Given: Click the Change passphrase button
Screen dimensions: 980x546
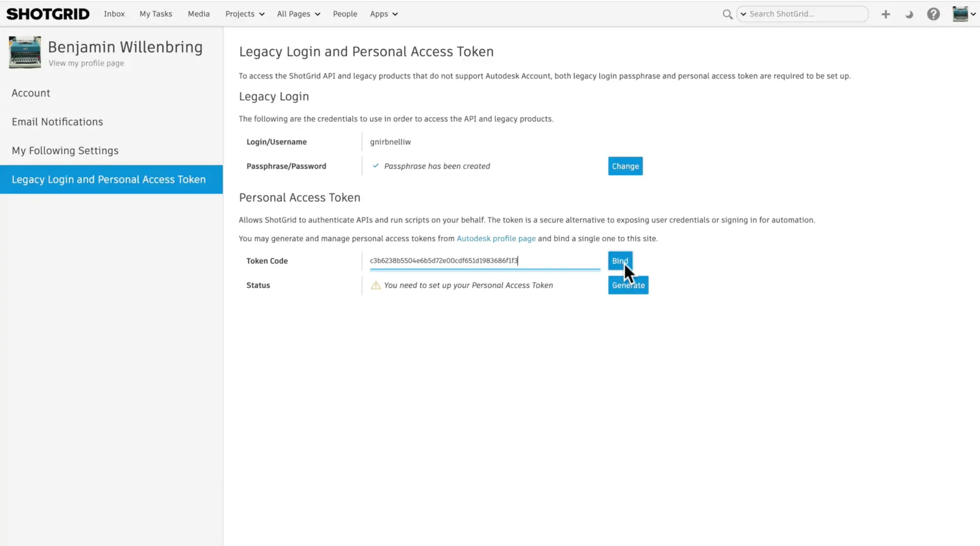Looking at the screenshot, I should (625, 166).
